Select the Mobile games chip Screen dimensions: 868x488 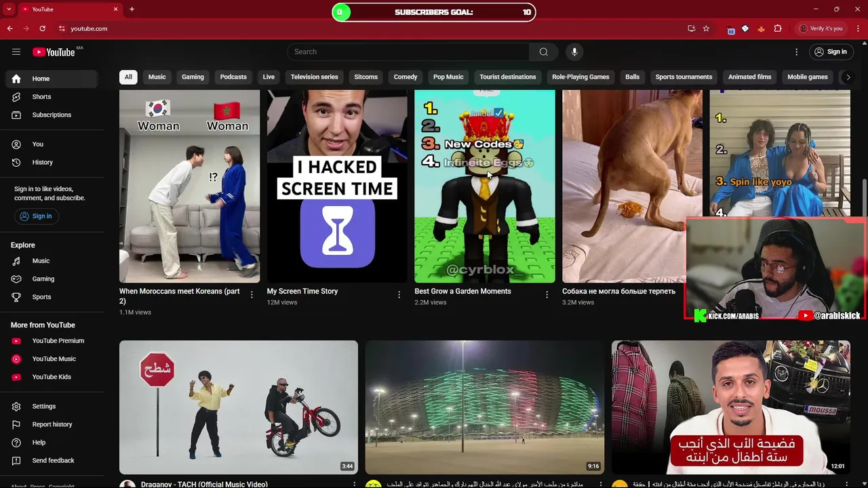point(807,77)
